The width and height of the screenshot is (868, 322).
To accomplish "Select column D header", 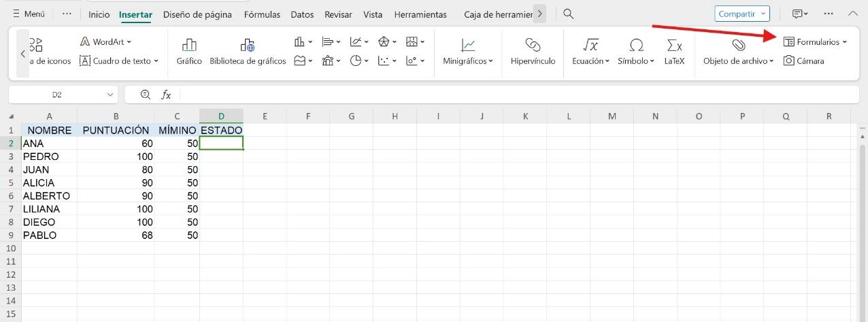I will tap(221, 116).
